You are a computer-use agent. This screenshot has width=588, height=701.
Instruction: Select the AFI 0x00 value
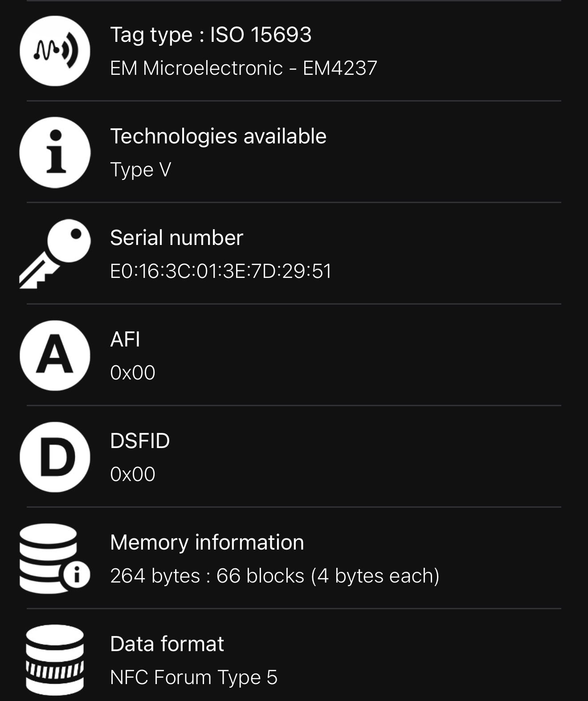[x=133, y=373]
